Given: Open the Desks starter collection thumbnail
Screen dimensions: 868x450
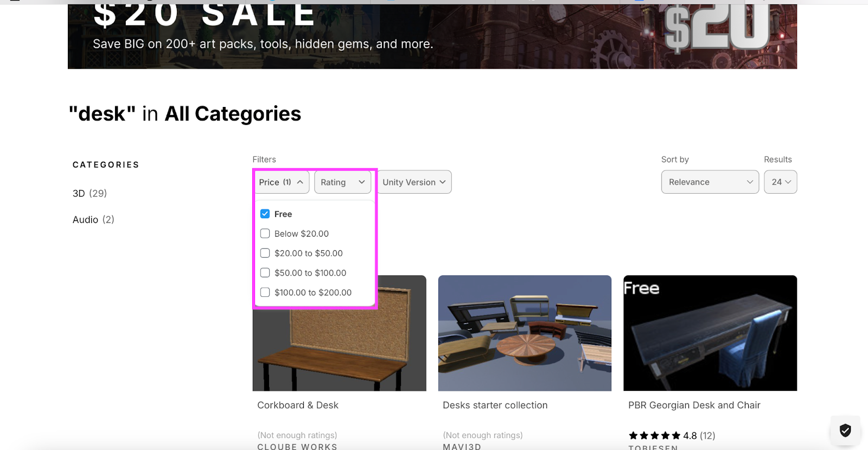Looking at the screenshot, I should click(525, 333).
